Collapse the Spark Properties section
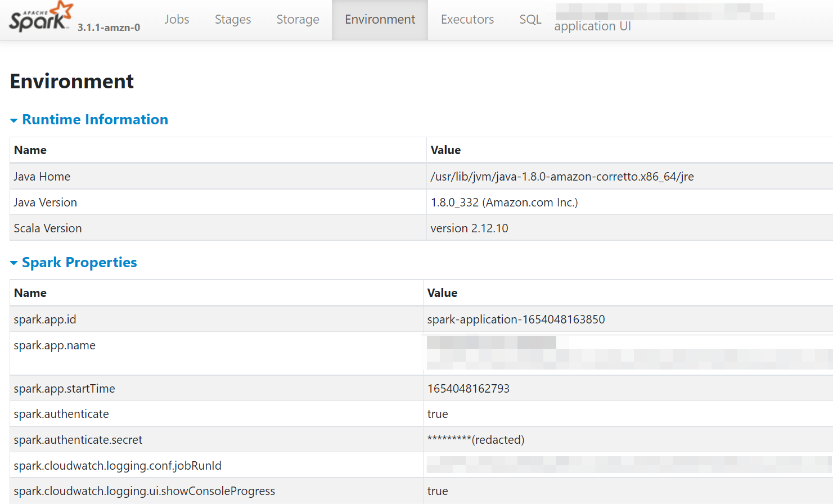 [x=13, y=262]
